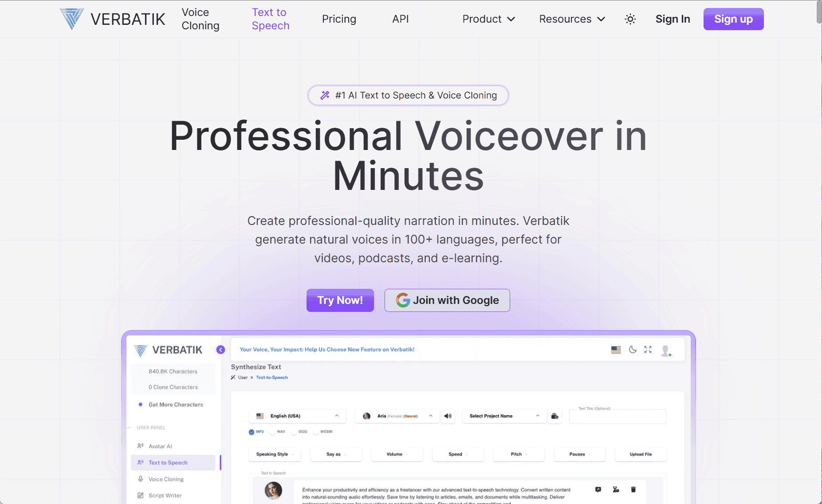This screenshot has width=822, height=504.
Task: Open the Pricing nav item
Action: [339, 19]
